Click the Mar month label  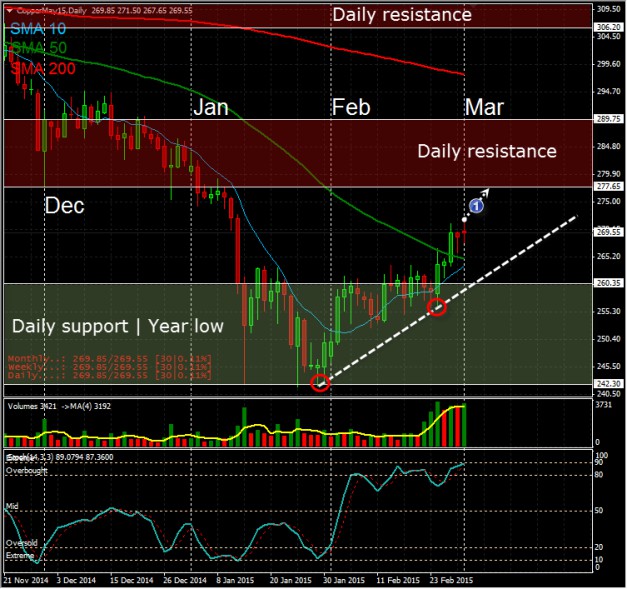point(484,107)
